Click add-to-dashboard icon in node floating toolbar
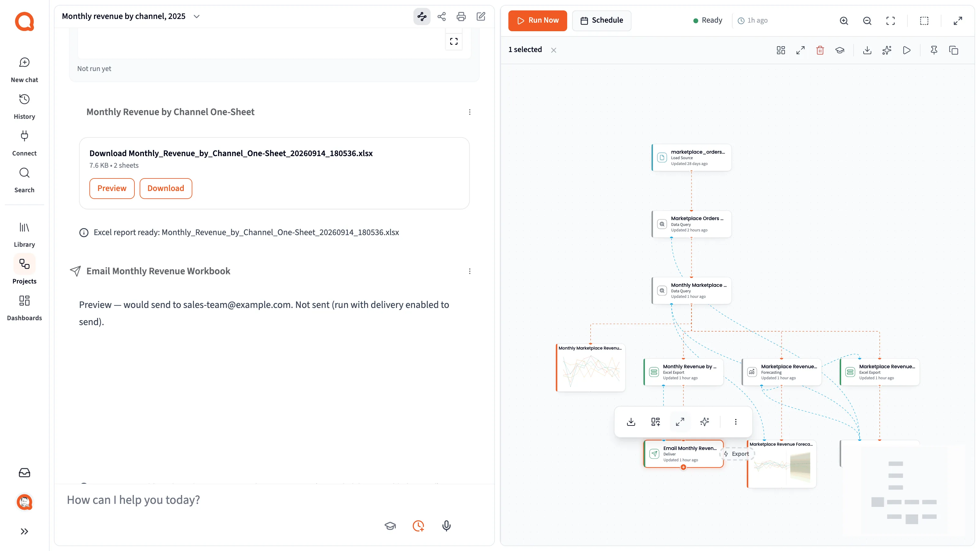 [x=655, y=422]
